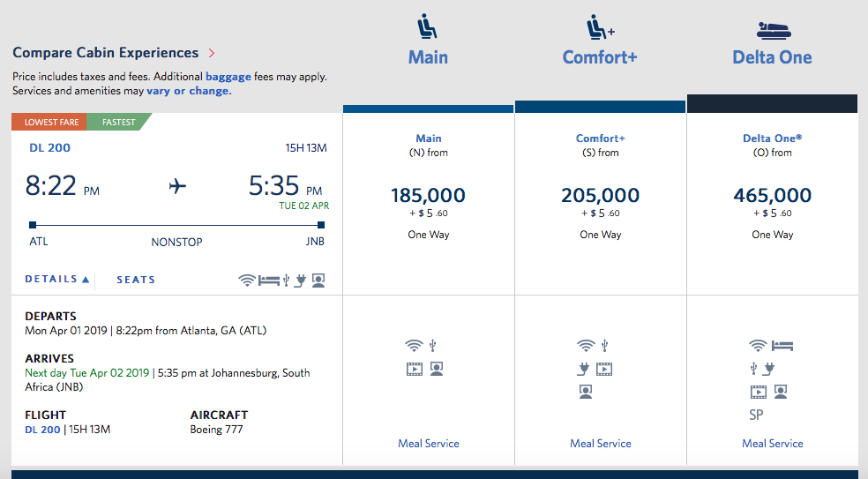
Task: Open Meal Service under Delta One
Action: tap(772, 444)
